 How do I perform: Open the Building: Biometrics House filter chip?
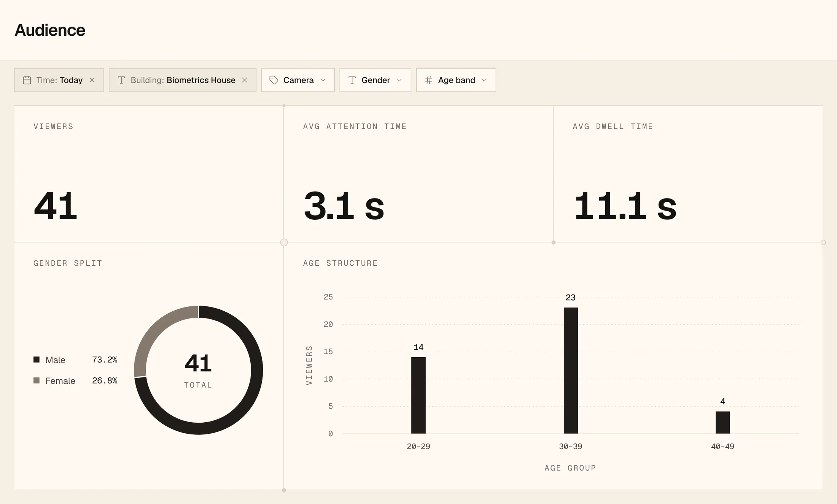(183, 80)
